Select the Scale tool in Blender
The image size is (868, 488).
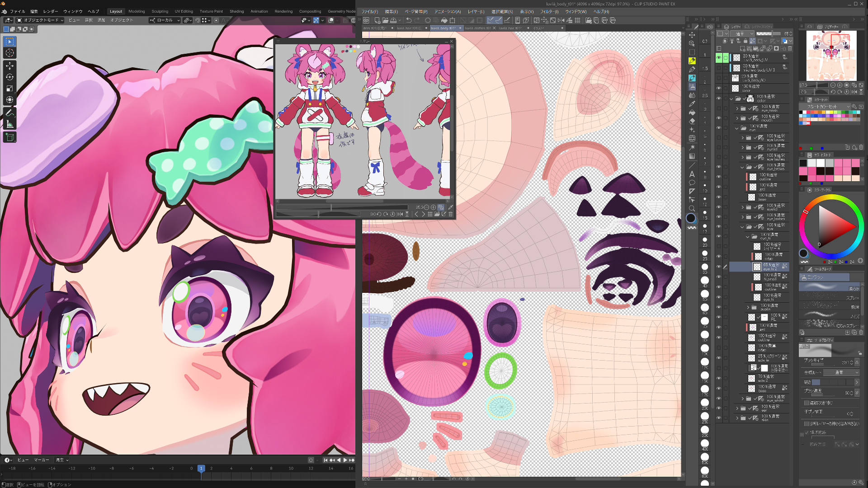click(x=9, y=89)
